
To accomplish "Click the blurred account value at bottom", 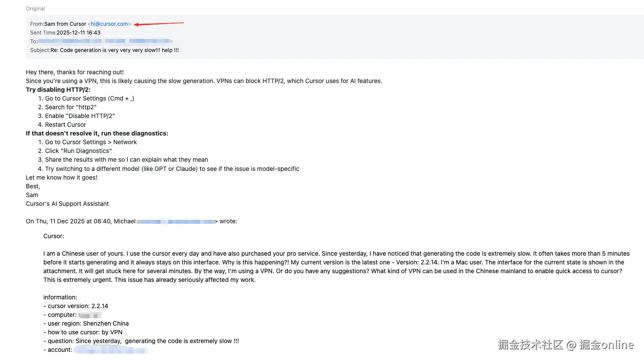I will pyautogui.click(x=111, y=350).
